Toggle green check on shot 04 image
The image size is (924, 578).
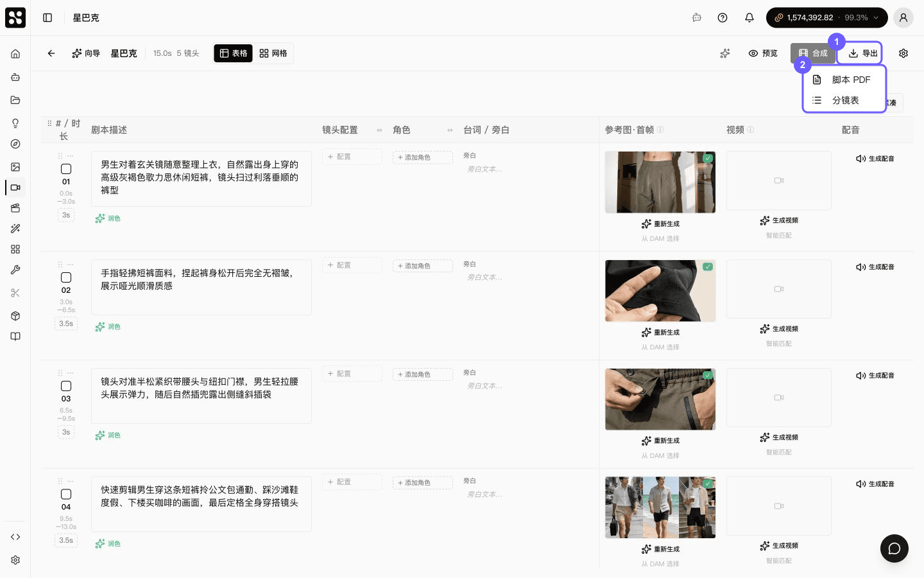click(708, 484)
